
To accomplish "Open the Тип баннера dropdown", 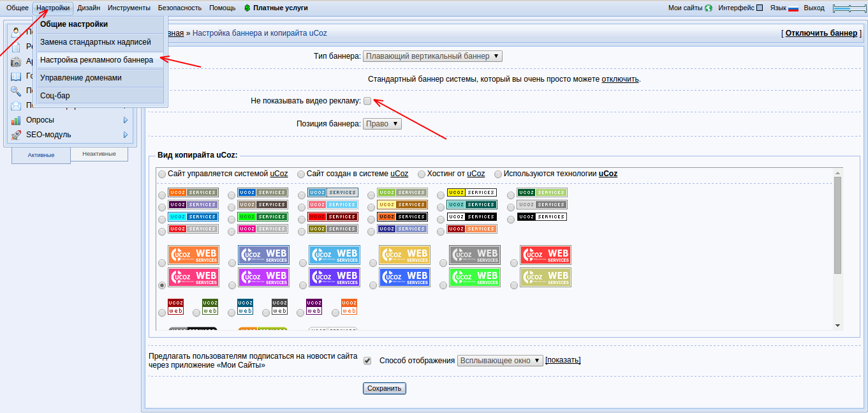I will [x=432, y=56].
